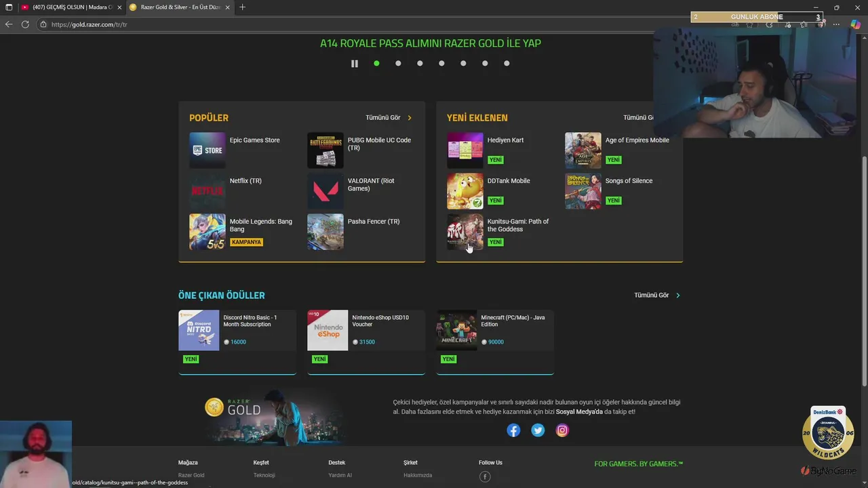Open browser settings and more menu
The height and width of the screenshot is (488, 868).
[836, 24]
